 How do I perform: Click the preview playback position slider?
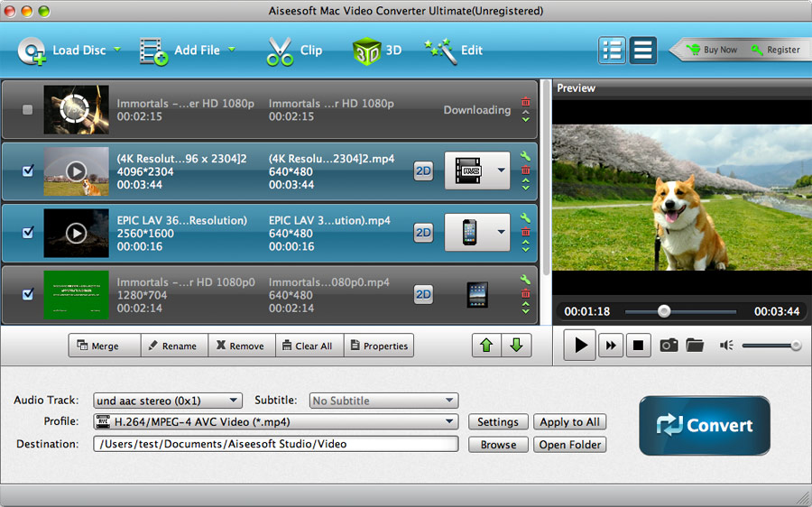[x=680, y=312]
